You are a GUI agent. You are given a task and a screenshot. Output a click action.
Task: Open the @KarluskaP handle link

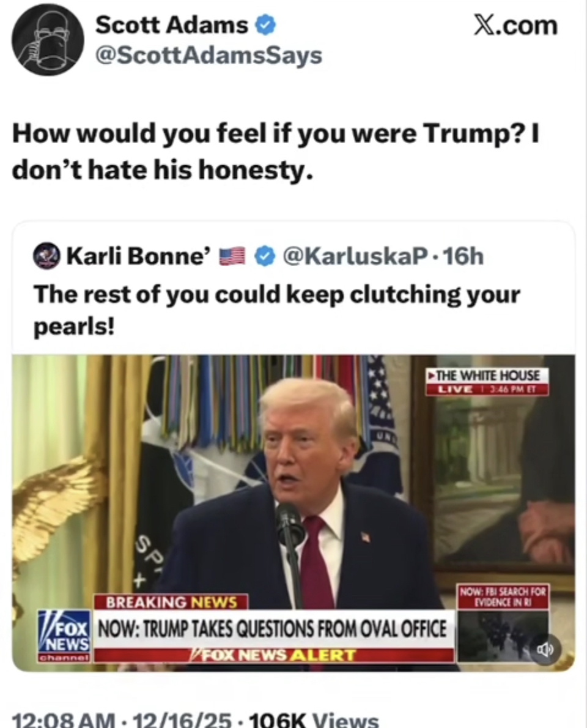[x=355, y=256]
